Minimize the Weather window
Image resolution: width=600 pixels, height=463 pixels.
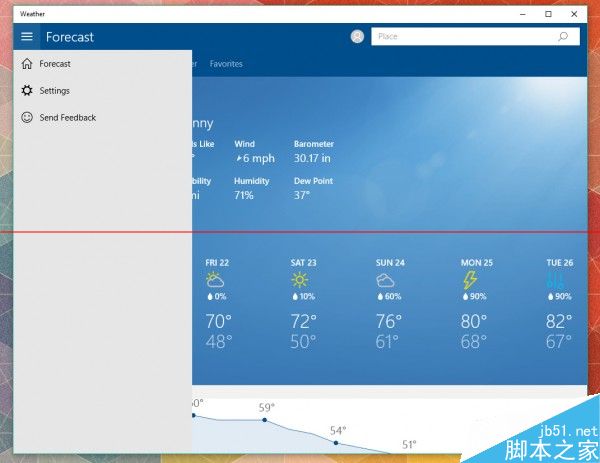523,14
